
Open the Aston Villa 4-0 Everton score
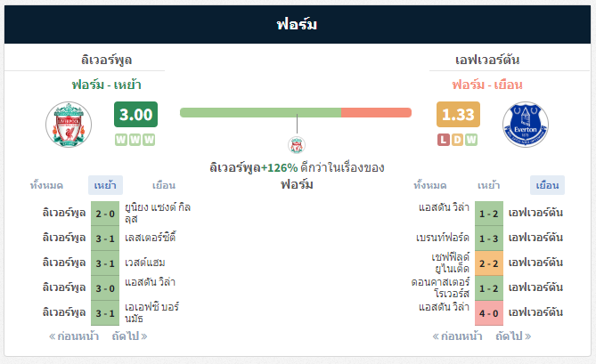[489, 313]
